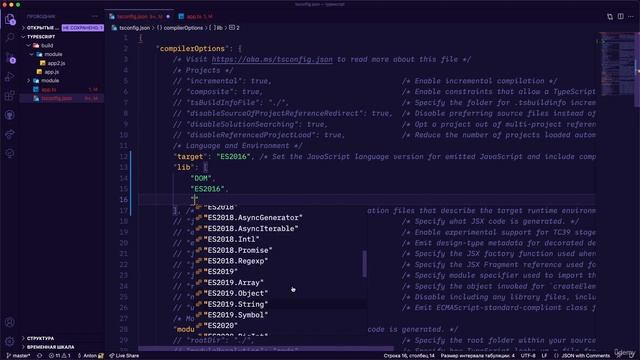Viewport: 640px width, 360px height.
Task: Click the unsaved count badge in open editors
Action: click(x=83, y=28)
